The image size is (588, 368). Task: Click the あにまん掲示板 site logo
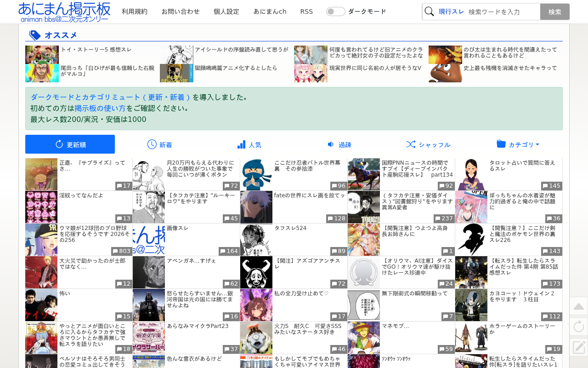(64, 12)
